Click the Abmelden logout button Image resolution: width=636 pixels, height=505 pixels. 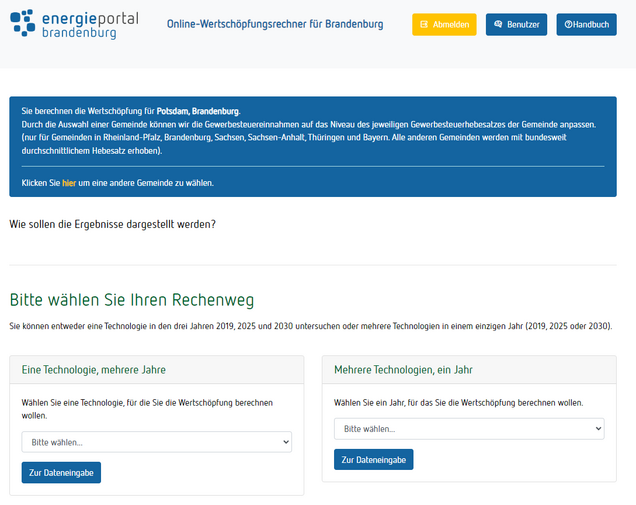444,24
